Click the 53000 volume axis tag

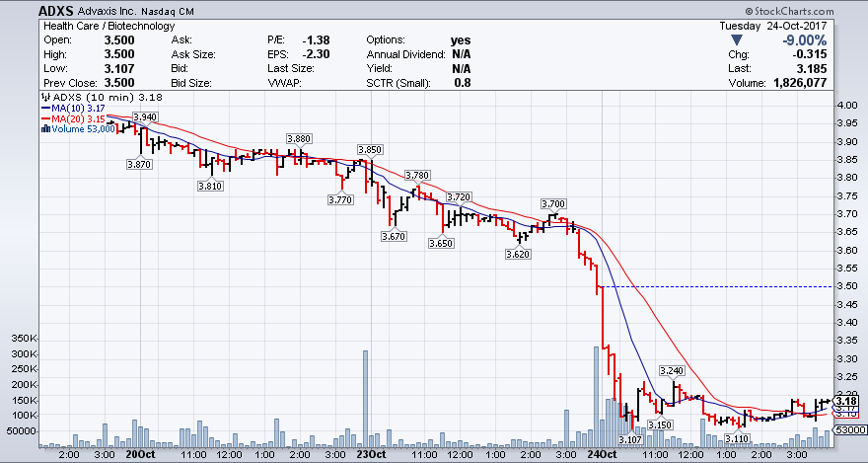(x=848, y=431)
